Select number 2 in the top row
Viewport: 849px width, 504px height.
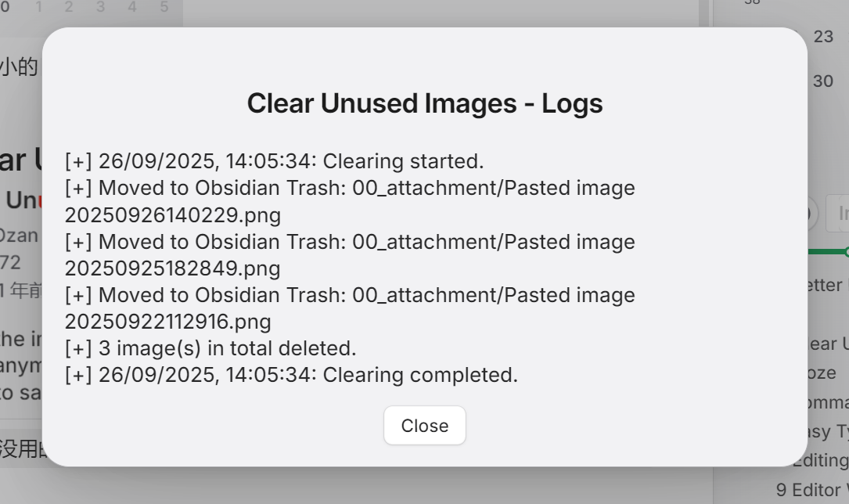tap(69, 8)
